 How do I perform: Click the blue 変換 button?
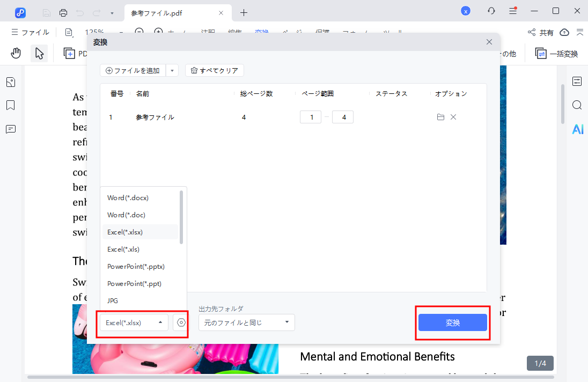pos(452,322)
